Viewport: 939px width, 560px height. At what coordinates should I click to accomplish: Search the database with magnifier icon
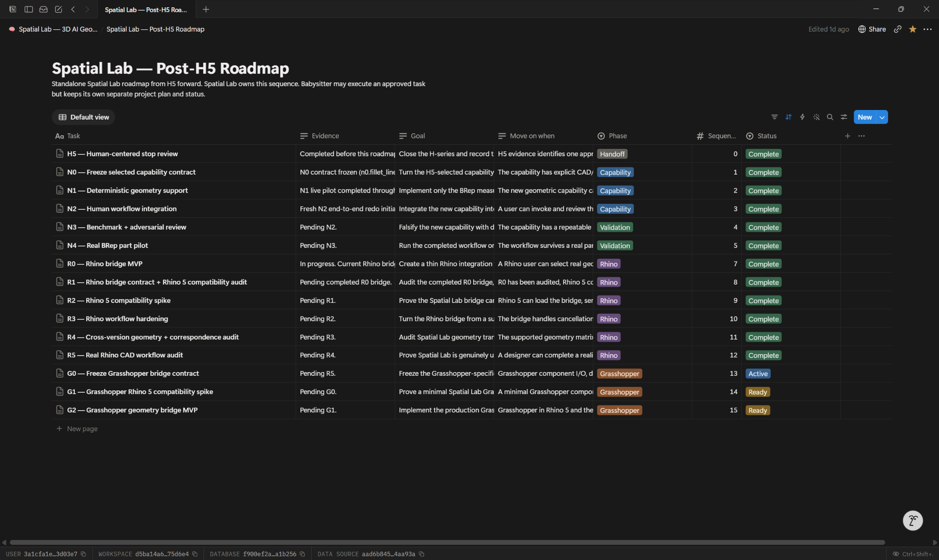coord(830,117)
